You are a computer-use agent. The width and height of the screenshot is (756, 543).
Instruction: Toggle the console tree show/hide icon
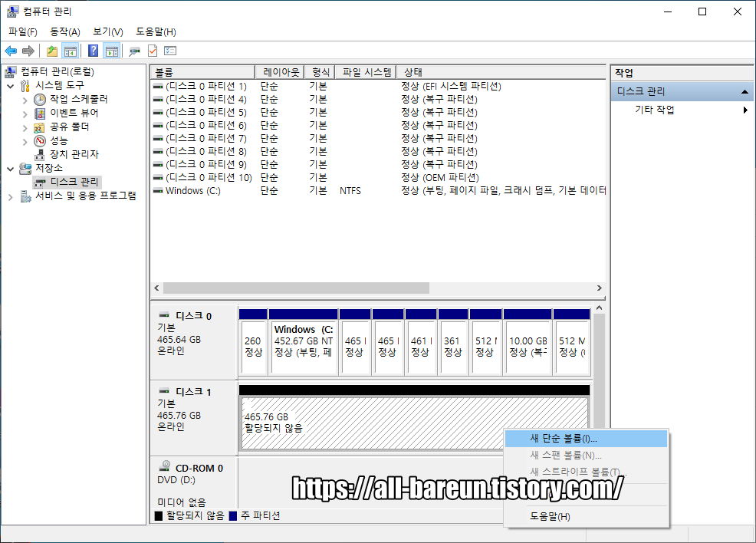[71, 51]
